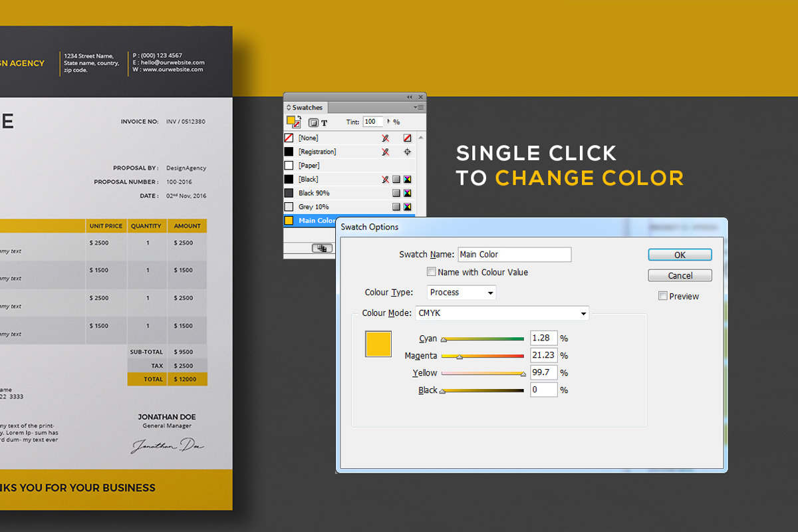798x532 pixels.
Task: Click the registration target icon
Action: 407,152
